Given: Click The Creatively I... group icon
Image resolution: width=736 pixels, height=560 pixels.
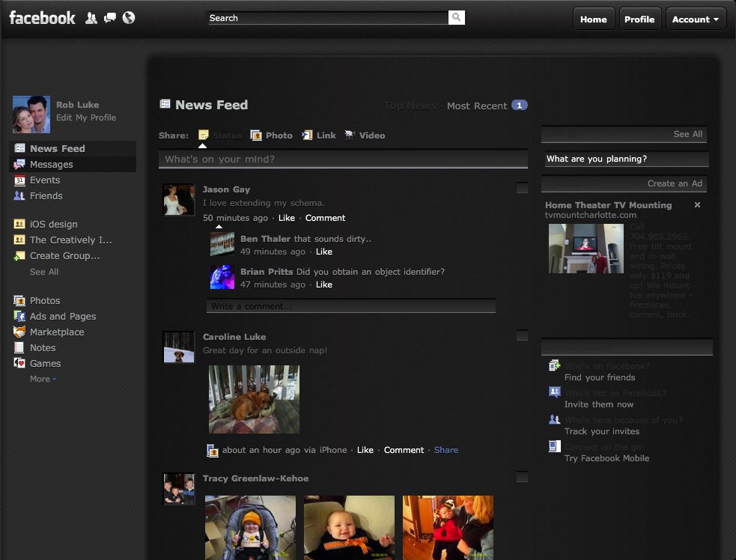Looking at the screenshot, I should (19, 240).
